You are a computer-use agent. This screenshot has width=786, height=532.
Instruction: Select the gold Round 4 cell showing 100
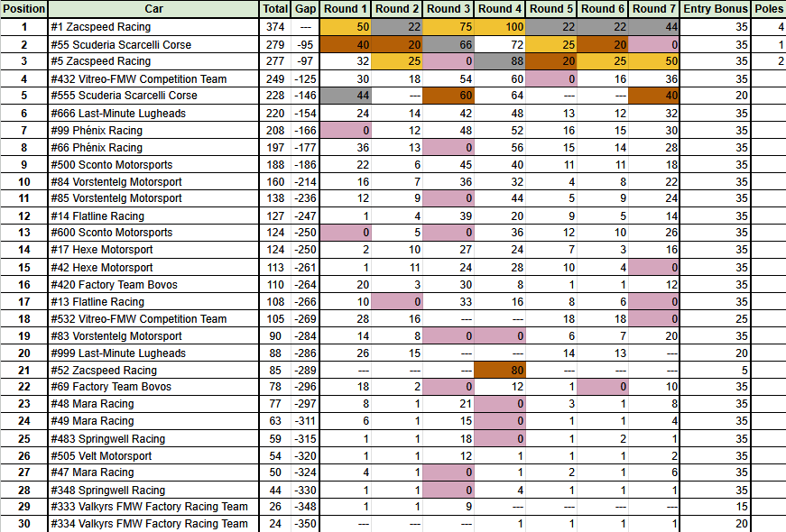coord(501,27)
